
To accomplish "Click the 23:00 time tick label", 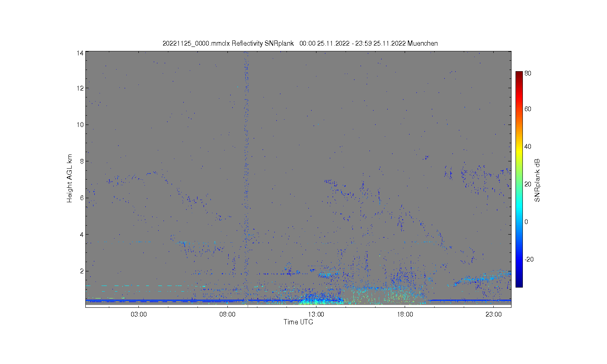I will click(493, 315).
